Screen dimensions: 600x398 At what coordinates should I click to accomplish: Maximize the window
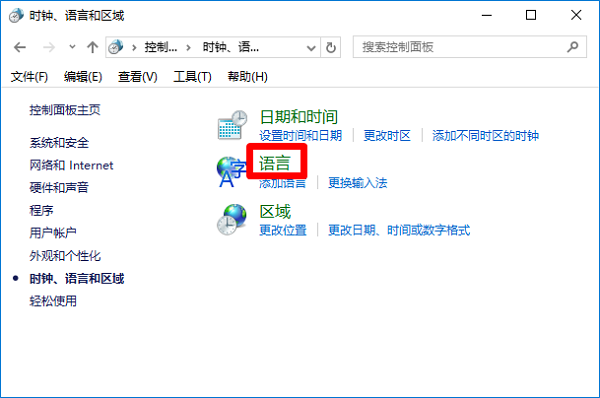click(531, 16)
